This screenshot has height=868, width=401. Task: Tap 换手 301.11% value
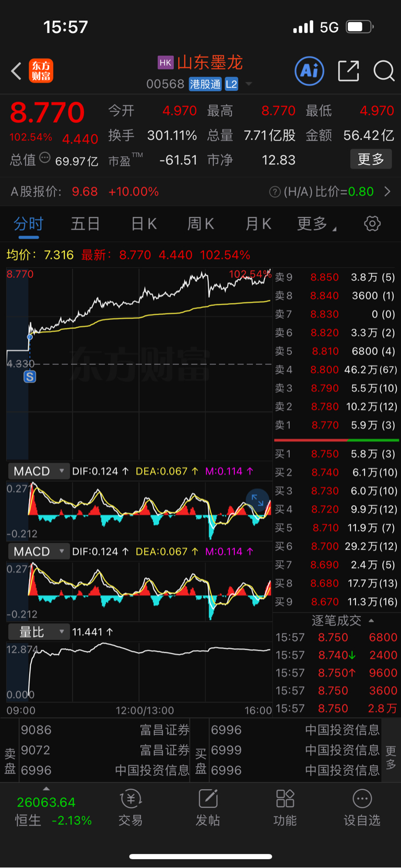172,136
